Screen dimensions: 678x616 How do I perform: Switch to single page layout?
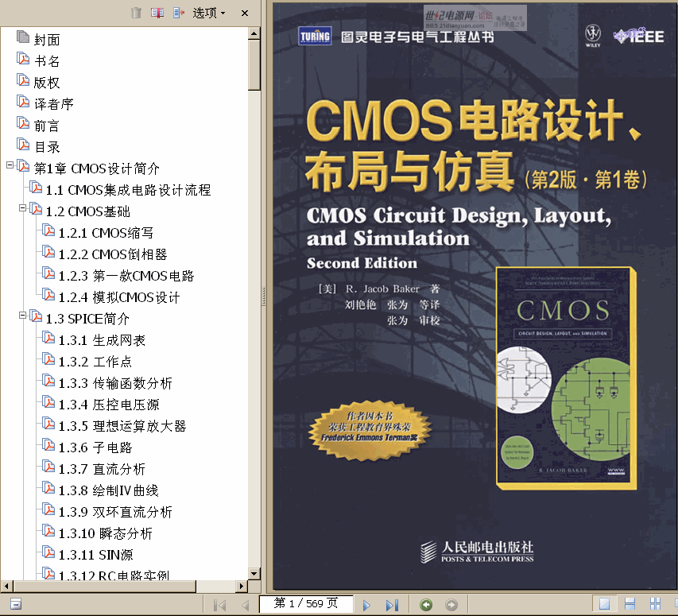[604, 603]
